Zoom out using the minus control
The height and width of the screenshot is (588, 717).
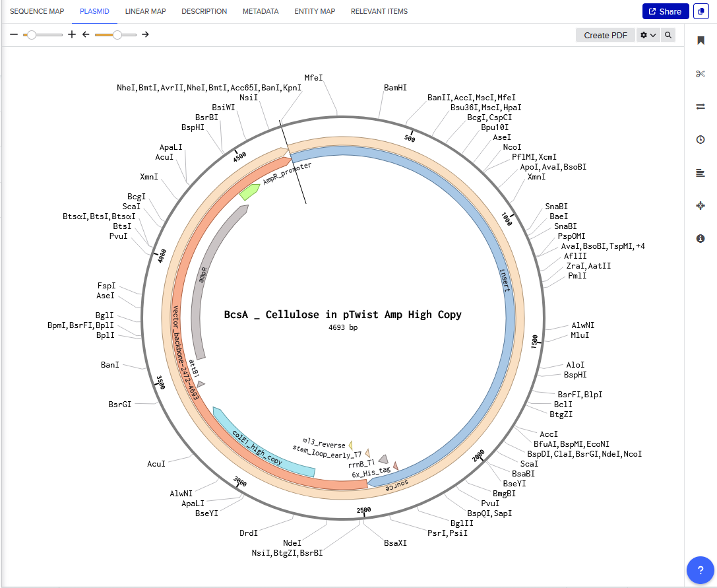pos(14,34)
